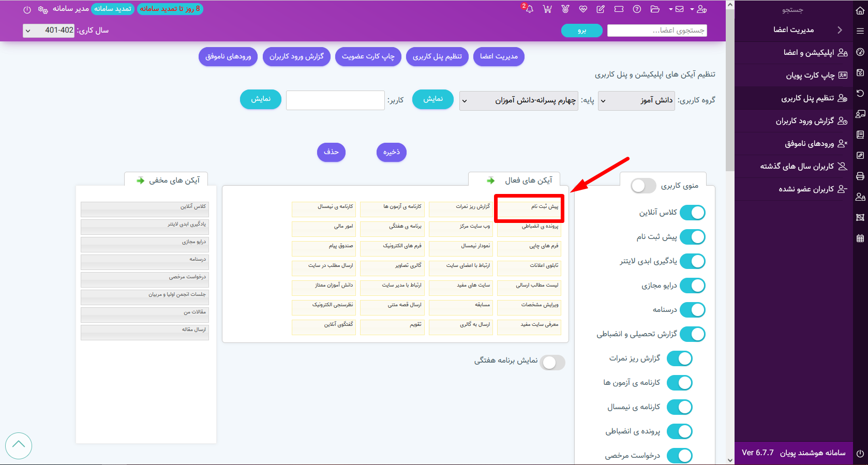Open the سال کاری 401-402 dropdown
868x465 pixels.
[49, 31]
